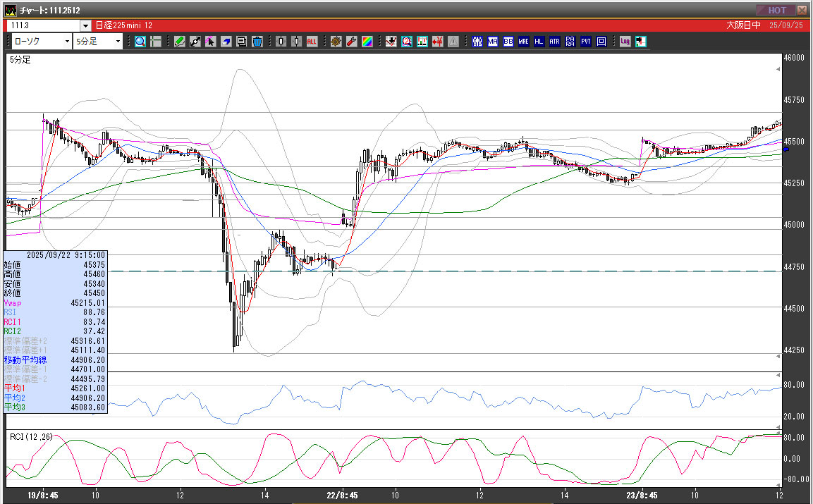Toggle the BB Bollinger Bands indicator
The width and height of the screenshot is (813, 504).
tap(508, 42)
